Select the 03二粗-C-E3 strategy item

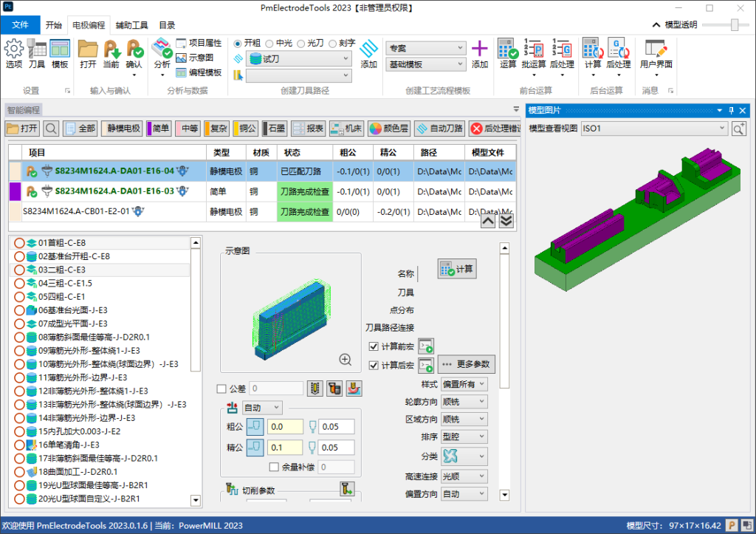point(100,270)
